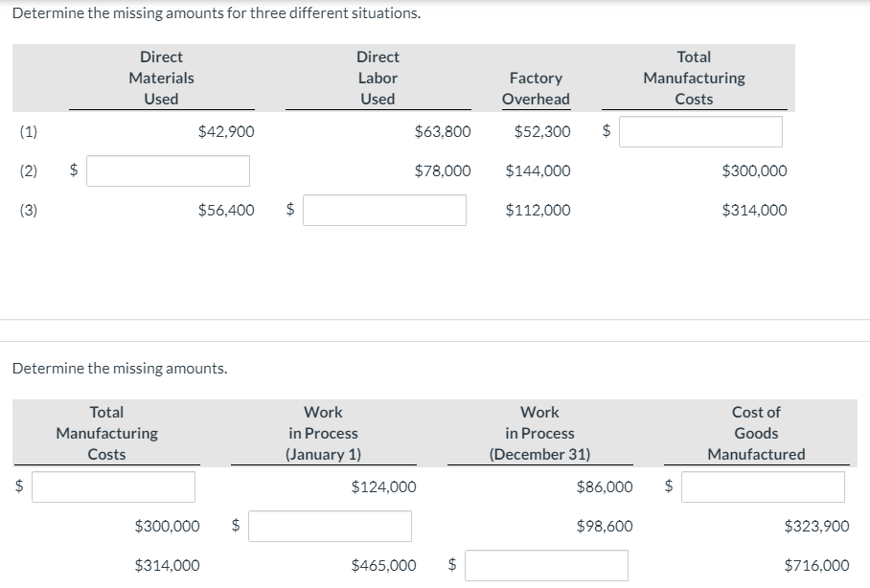Select the blank Total Manufacturing Costs field in bottom table
This screenshot has width=870, height=588.
113,486
